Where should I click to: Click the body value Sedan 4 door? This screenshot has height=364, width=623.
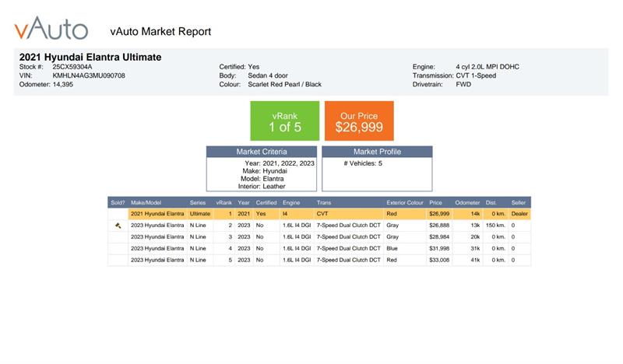click(x=268, y=75)
